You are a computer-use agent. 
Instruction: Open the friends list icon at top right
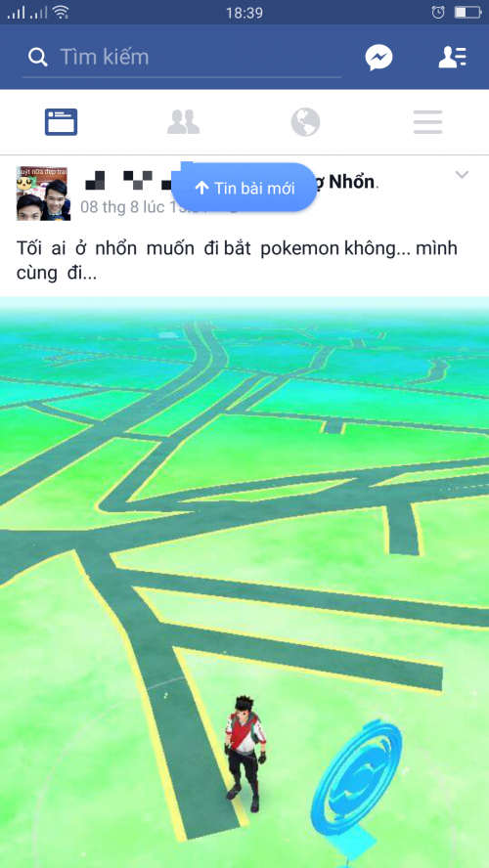(x=453, y=57)
